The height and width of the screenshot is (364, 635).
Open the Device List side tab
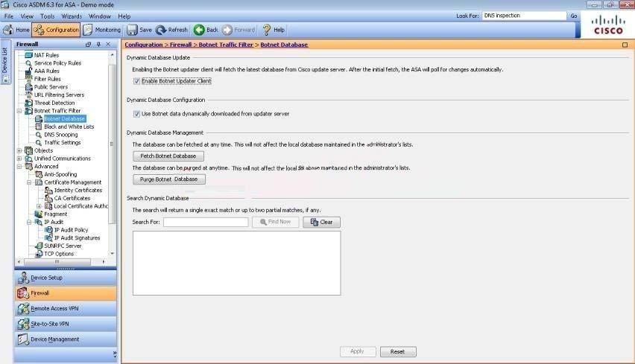5,63
